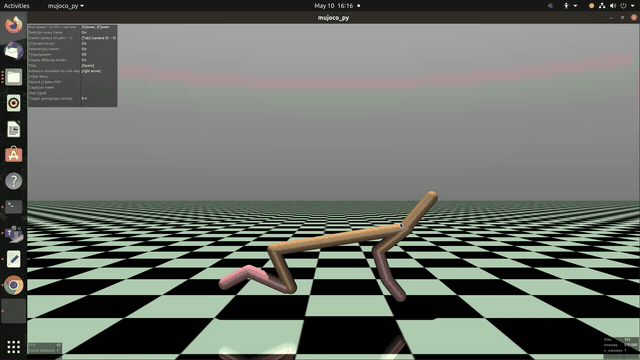
Task: Open the Terminal from the dock
Action: tap(13, 207)
